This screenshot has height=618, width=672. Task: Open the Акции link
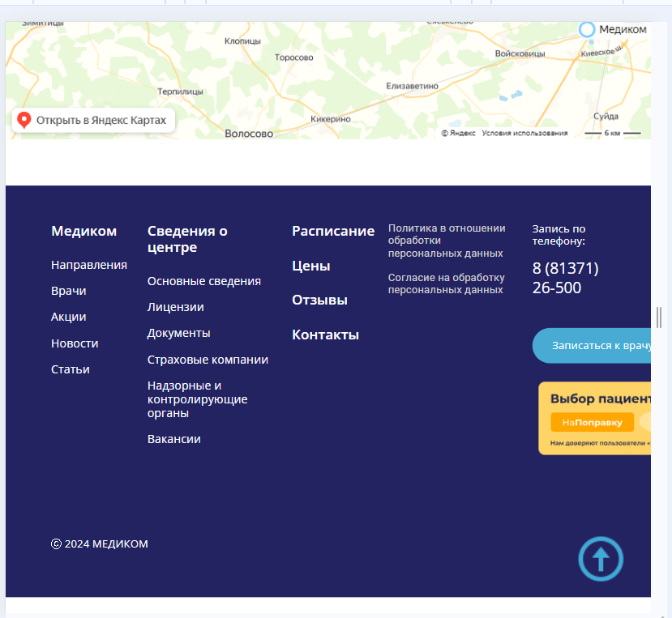[x=69, y=317]
